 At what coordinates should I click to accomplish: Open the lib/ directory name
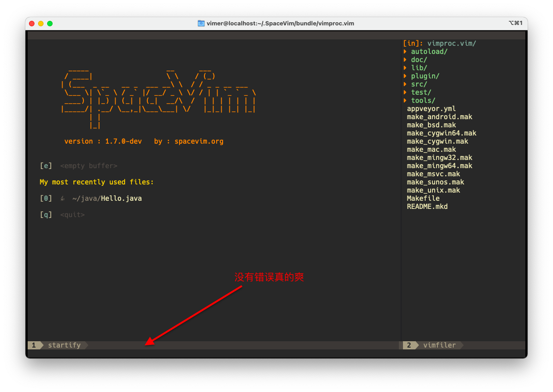(419, 68)
